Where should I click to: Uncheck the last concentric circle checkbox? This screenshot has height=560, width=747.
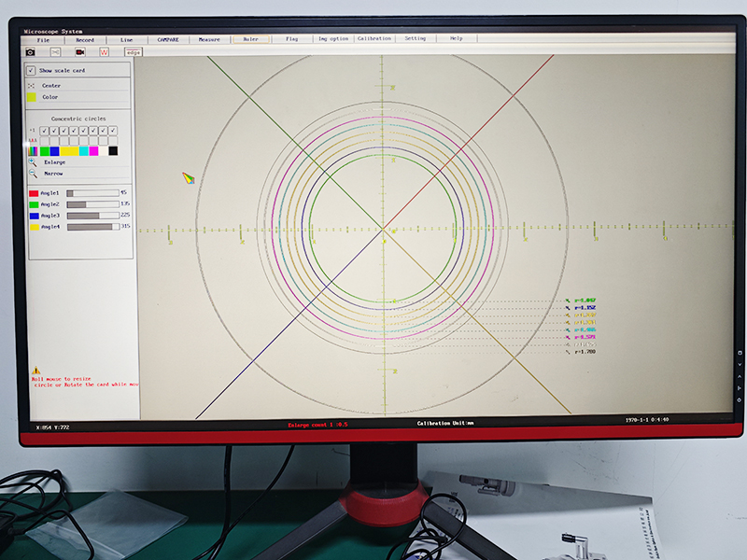pyautogui.click(x=113, y=131)
